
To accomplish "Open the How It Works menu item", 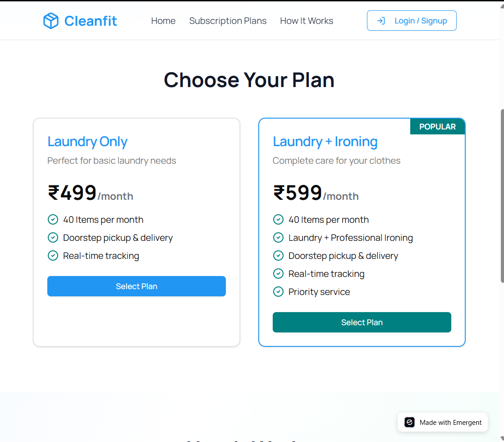I will 306,21.
